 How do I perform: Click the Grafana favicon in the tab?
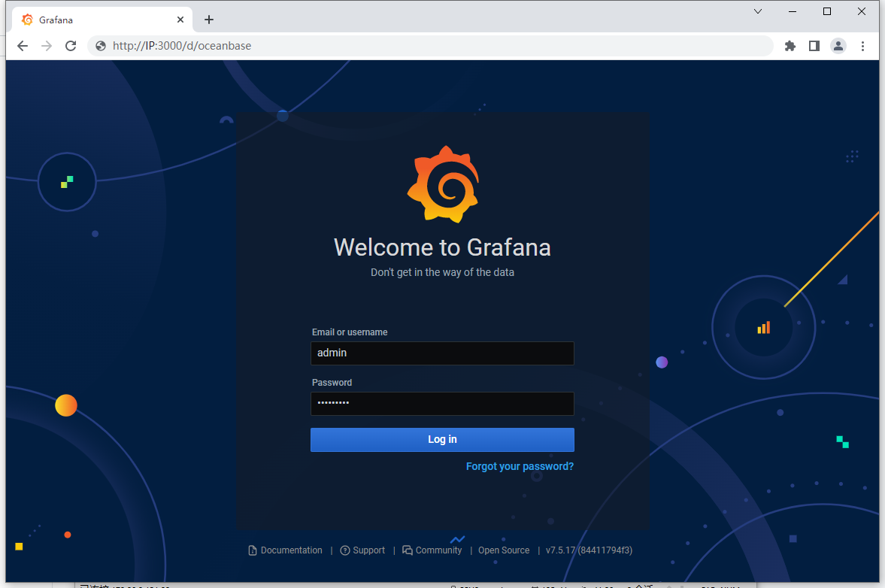click(x=27, y=20)
